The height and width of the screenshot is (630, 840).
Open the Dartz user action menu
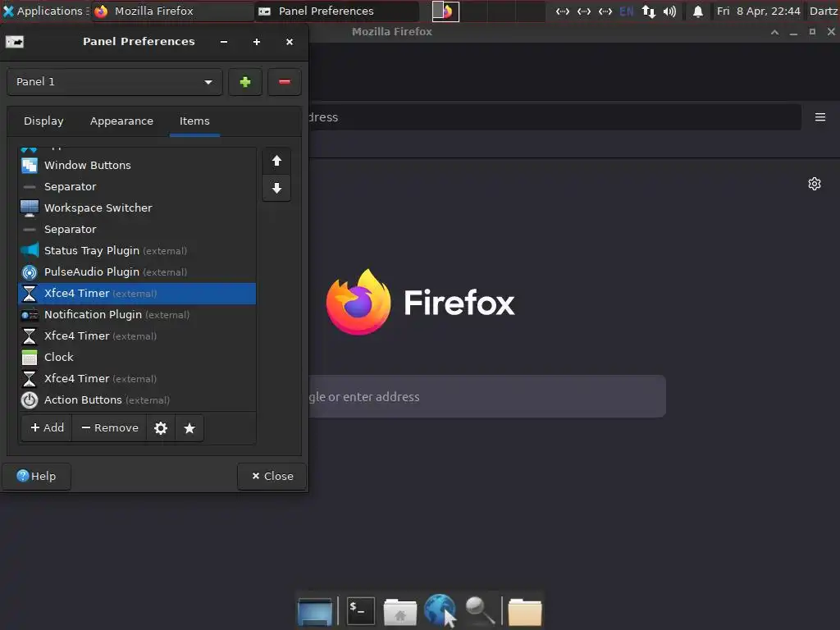click(x=824, y=11)
